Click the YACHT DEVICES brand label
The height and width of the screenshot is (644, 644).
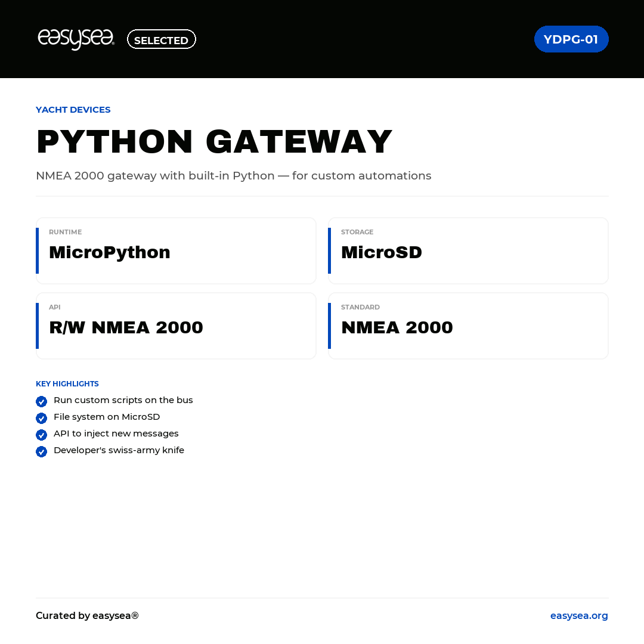[73, 110]
